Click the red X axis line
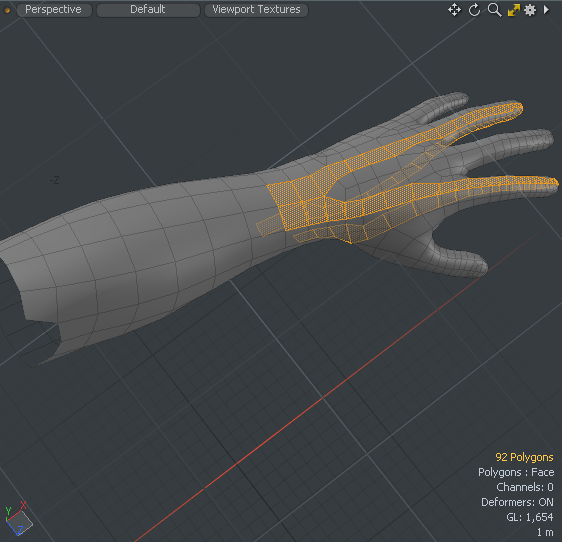This screenshot has height=542, width=562. pyautogui.click(x=323, y=397)
